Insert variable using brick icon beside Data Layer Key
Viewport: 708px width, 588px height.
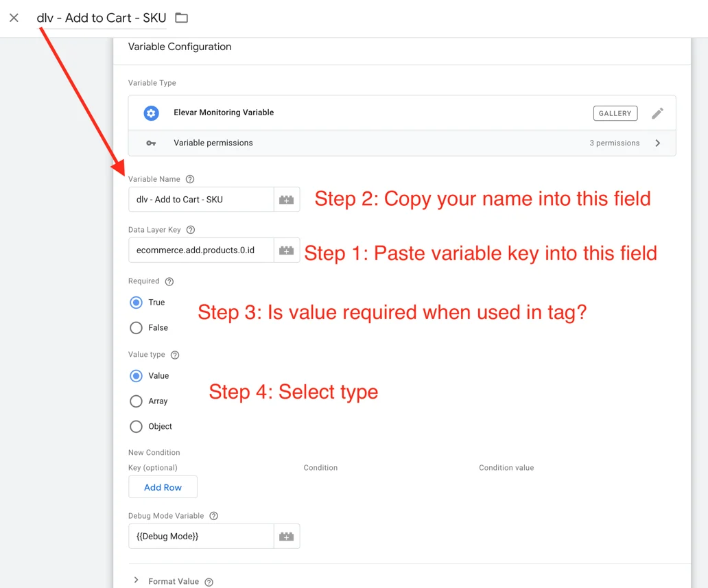286,250
